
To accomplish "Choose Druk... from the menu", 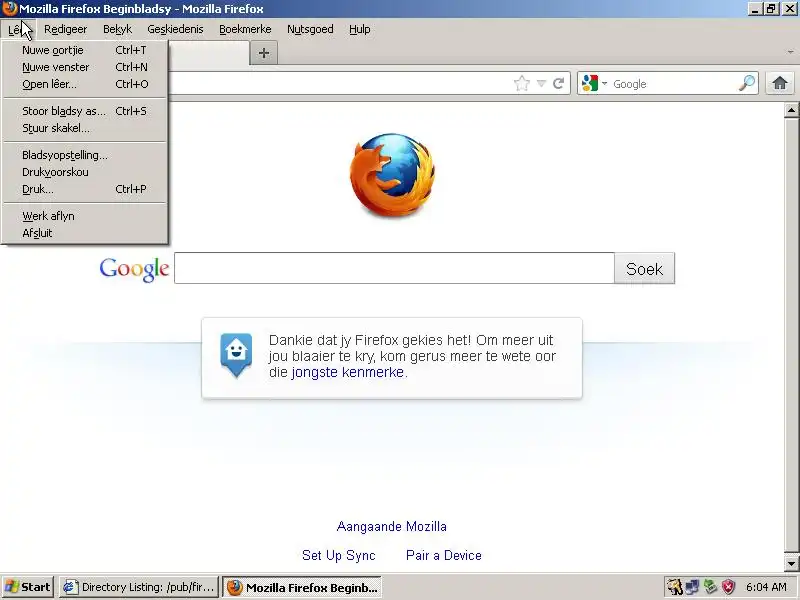I will pos(85,189).
